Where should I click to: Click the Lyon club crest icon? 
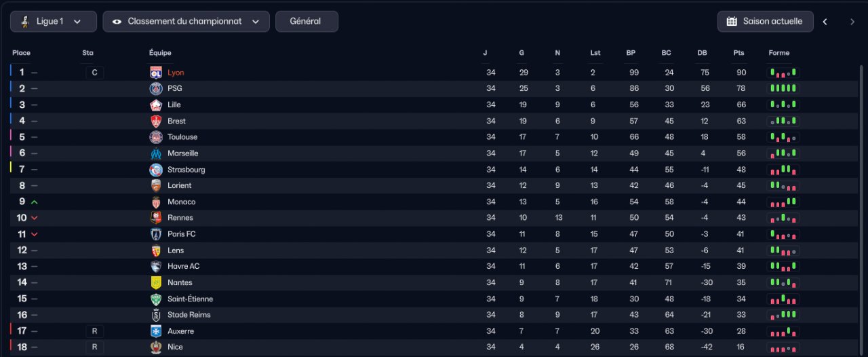pos(156,73)
